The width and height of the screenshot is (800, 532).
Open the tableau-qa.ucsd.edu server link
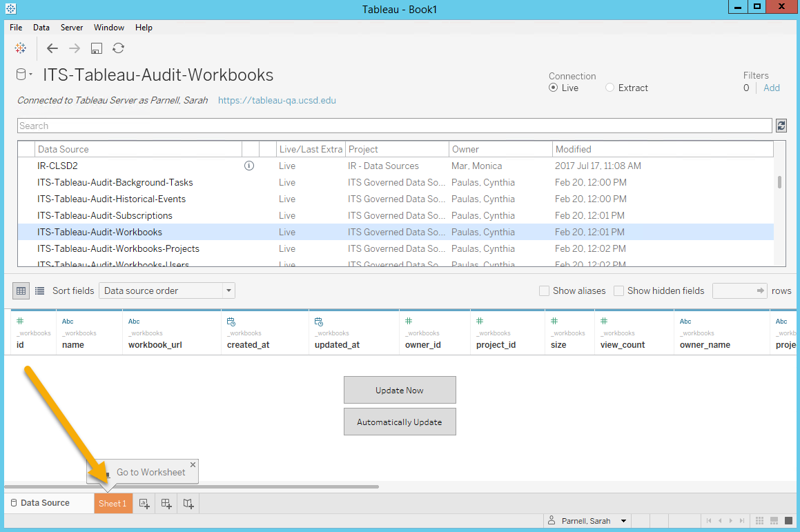click(277, 101)
